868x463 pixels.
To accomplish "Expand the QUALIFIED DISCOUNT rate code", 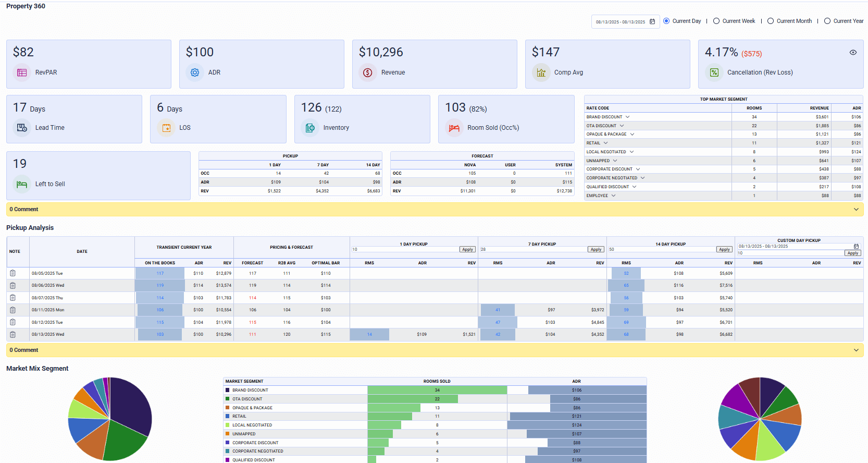I will (x=634, y=187).
